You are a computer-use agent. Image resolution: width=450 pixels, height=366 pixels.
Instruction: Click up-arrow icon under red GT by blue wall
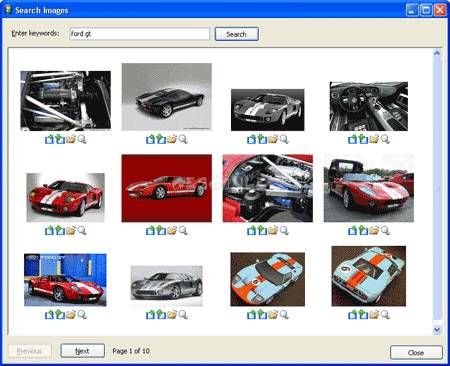pyautogui.click(x=49, y=315)
